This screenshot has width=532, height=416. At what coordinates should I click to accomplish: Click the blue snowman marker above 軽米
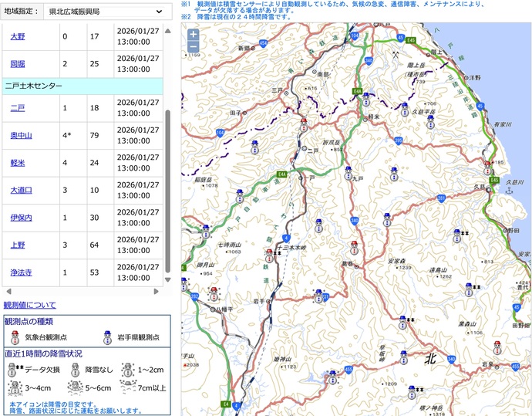point(365,100)
